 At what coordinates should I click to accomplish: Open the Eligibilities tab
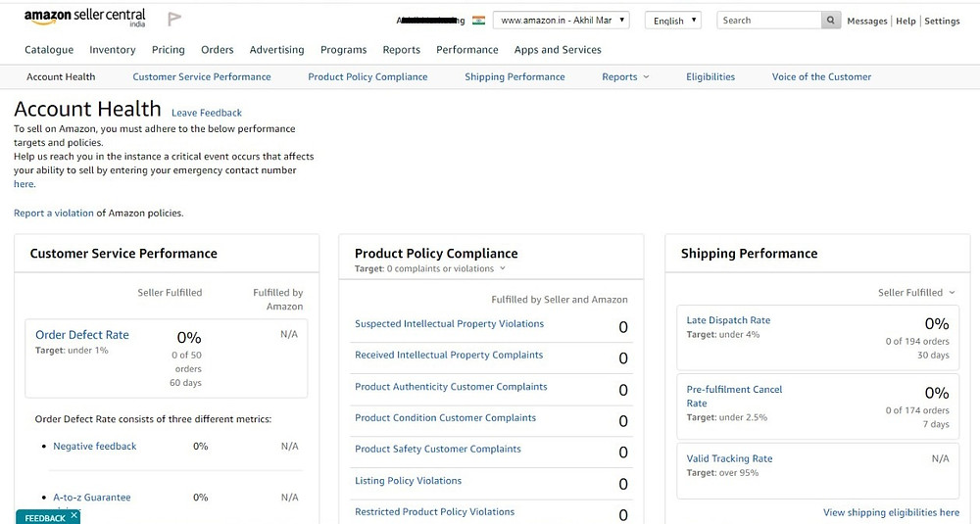click(710, 76)
